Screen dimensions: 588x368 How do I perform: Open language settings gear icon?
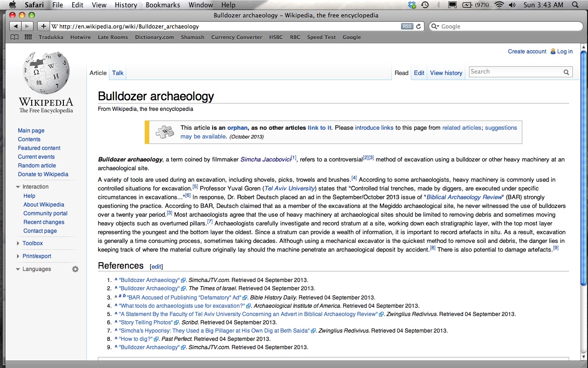pos(75,269)
